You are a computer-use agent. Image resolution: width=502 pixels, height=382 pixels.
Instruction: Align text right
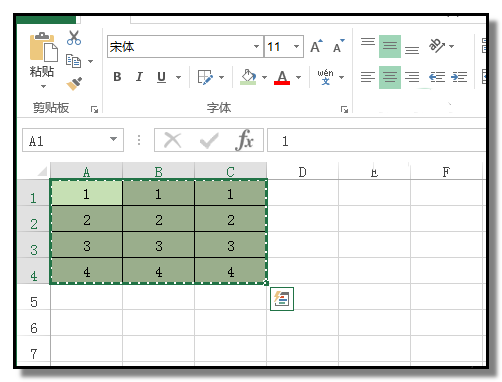[x=412, y=77]
